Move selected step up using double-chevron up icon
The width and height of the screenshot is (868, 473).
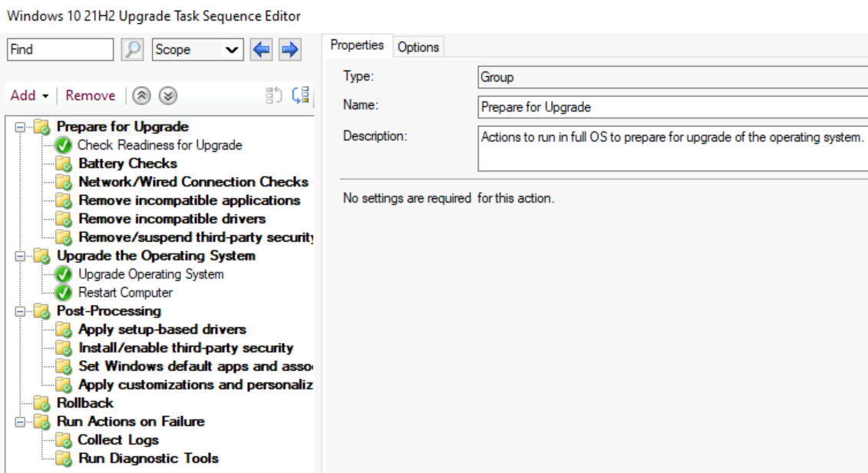142,96
